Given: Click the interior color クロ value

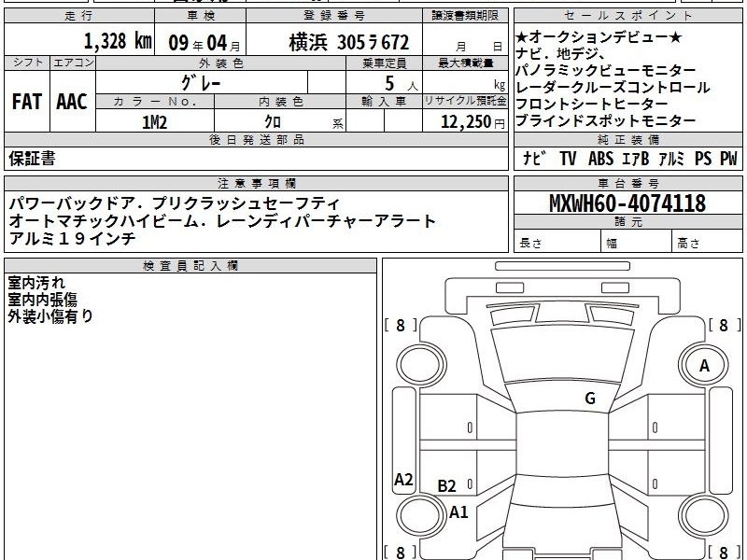Looking at the screenshot, I should (x=273, y=122).
